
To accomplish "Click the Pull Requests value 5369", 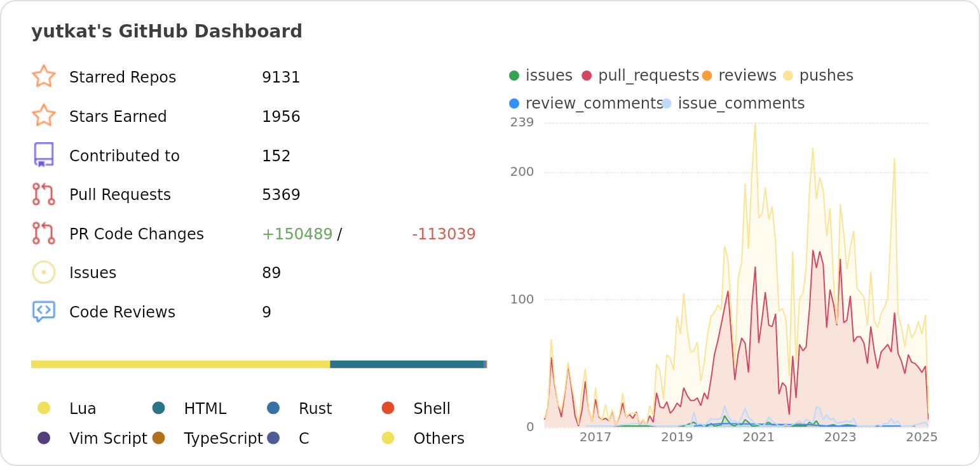I will (x=281, y=195).
